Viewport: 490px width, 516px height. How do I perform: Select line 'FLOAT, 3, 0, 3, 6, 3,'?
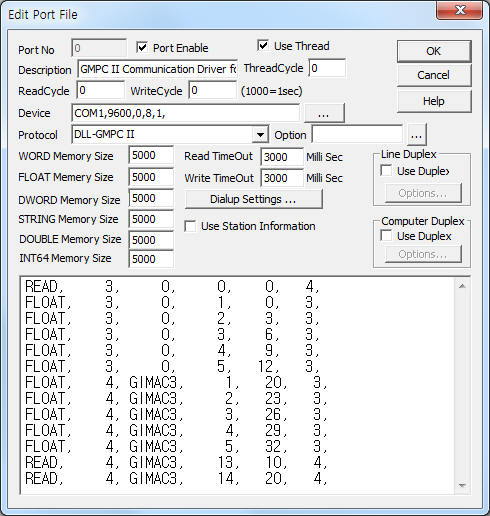172,334
